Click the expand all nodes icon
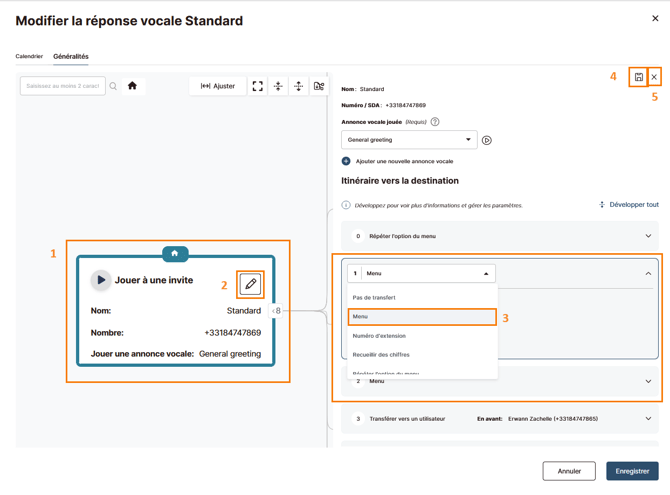 (299, 86)
